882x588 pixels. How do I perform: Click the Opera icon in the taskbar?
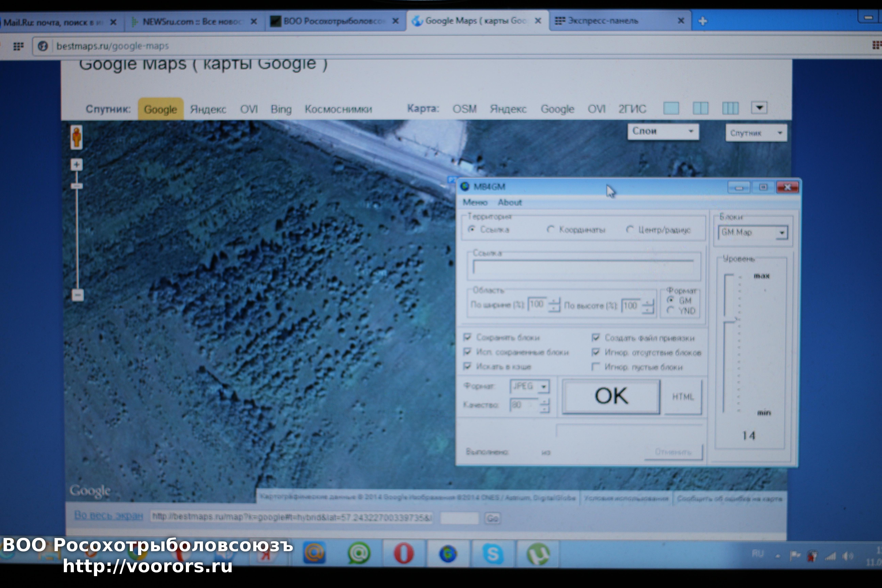coord(404,553)
